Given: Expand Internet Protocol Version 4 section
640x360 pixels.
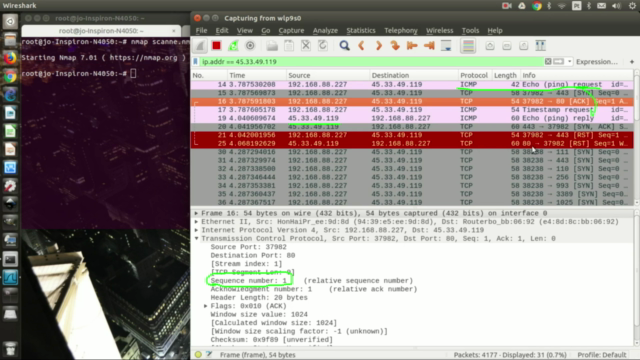Looking at the screenshot, I should tap(196, 230).
